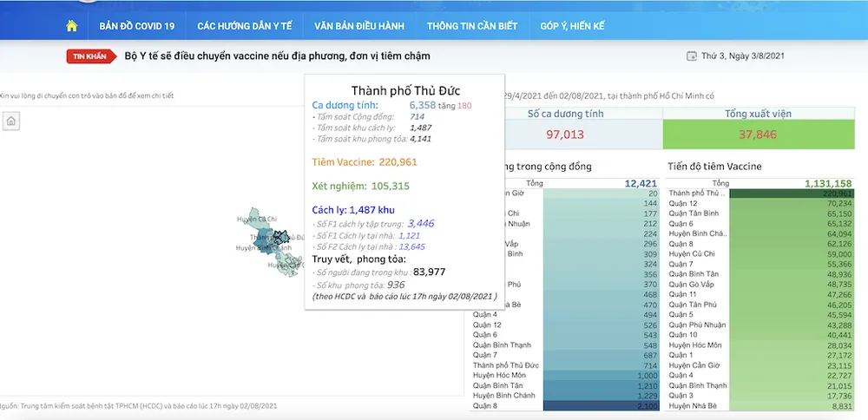Open the GÓP Ý, HIẾN KẾ page

tap(572, 26)
